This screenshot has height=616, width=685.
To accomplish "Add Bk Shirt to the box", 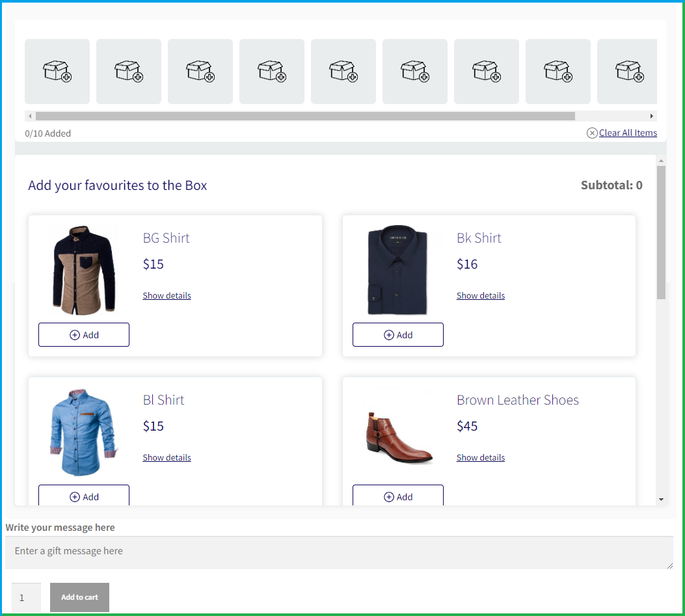I will (397, 334).
